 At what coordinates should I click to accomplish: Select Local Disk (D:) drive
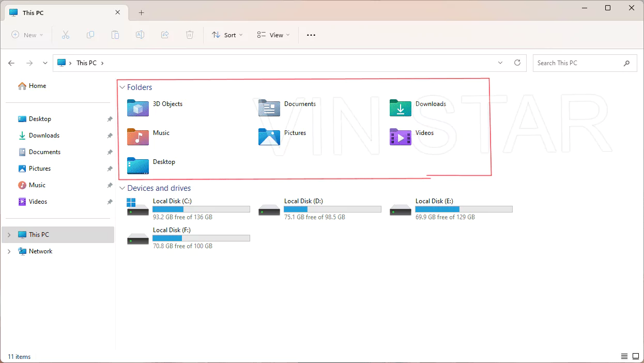click(x=320, y=209)
